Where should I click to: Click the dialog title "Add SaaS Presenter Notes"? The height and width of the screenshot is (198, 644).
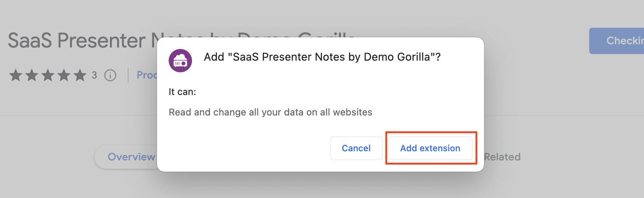coord(322,57)
